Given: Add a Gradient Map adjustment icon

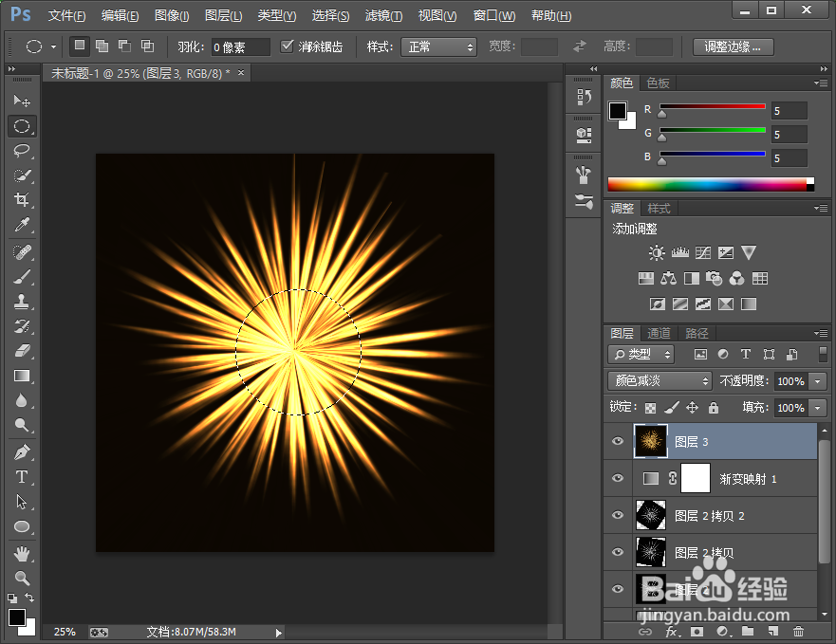Looking at the screenshot, I should tap(749, 304).
